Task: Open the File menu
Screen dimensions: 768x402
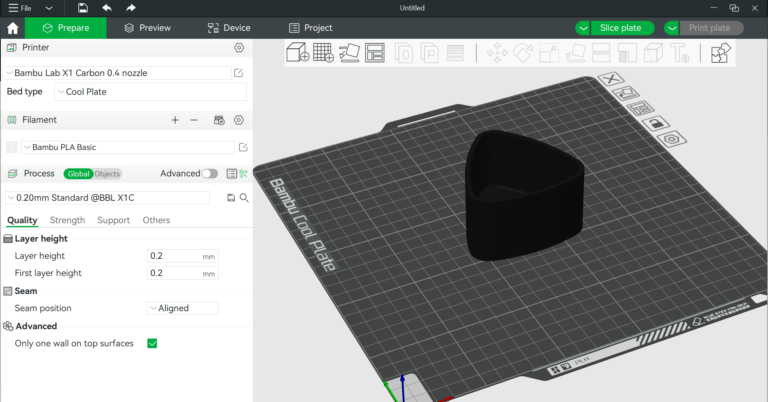Action: (20, 8)
